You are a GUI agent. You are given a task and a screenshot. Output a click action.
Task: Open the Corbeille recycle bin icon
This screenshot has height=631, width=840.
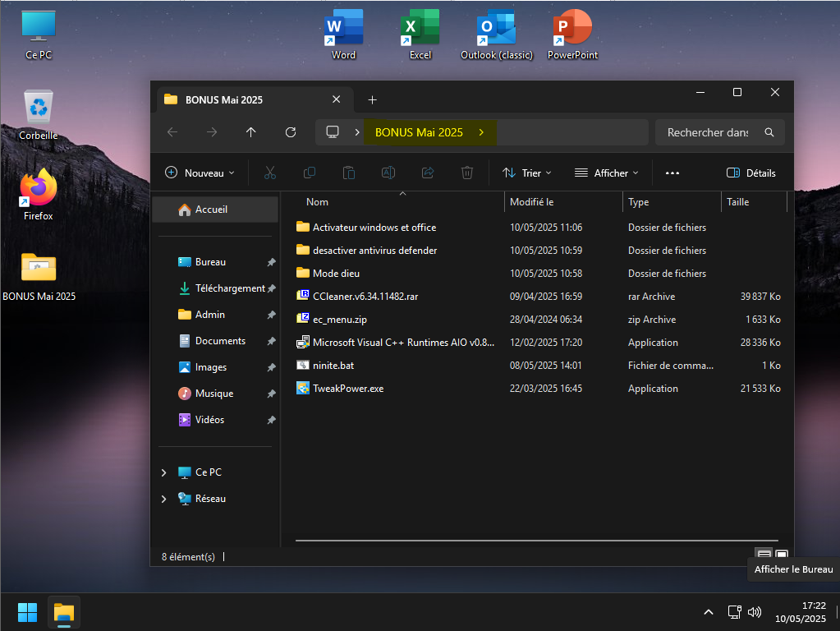click(x=39, y=115)
